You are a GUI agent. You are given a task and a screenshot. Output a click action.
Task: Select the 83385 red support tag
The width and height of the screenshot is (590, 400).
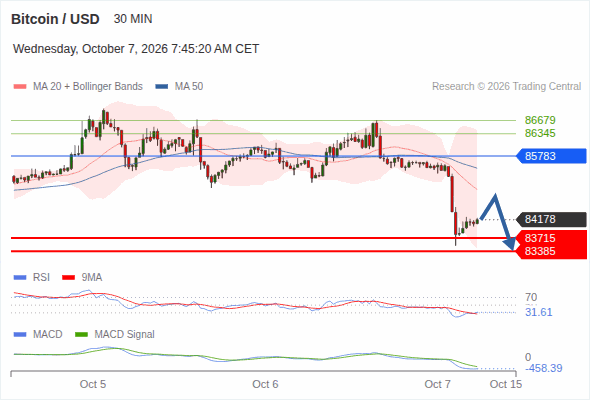[x=551, y=251]
